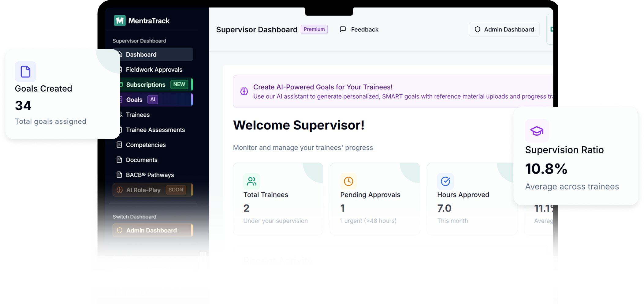The image size is (644, 304).
Task: Click the Feedback speech bubble icon
Action: tap(342, 29)
